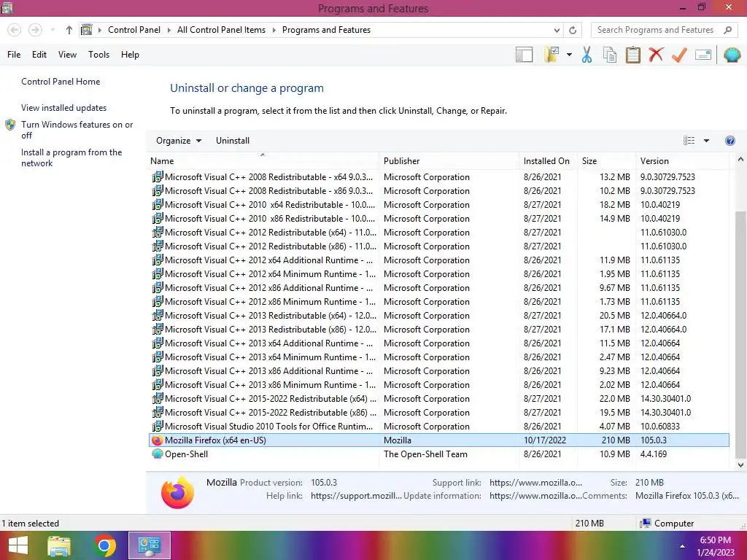The width and height of the screenshot is (747, 560).
Task: Click the Back navigation arrow
Action: [15, 30]
